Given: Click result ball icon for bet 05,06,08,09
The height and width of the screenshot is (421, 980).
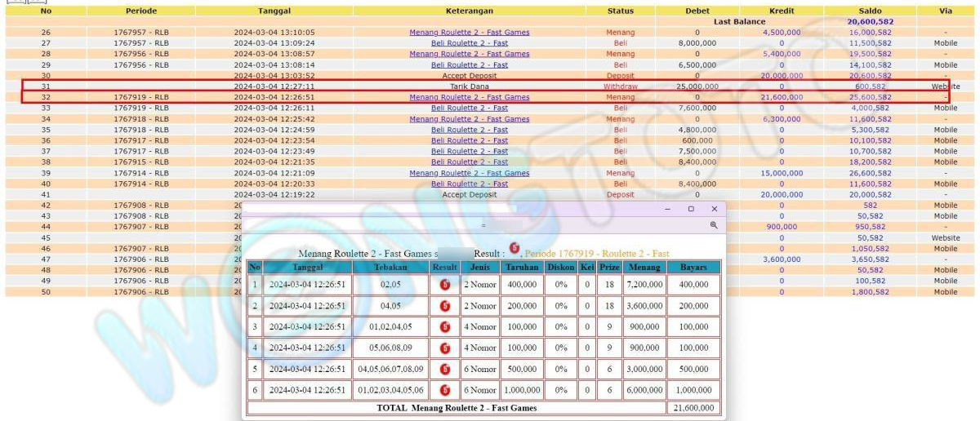Looking at the screenshot, I should (x=445, y=348).
